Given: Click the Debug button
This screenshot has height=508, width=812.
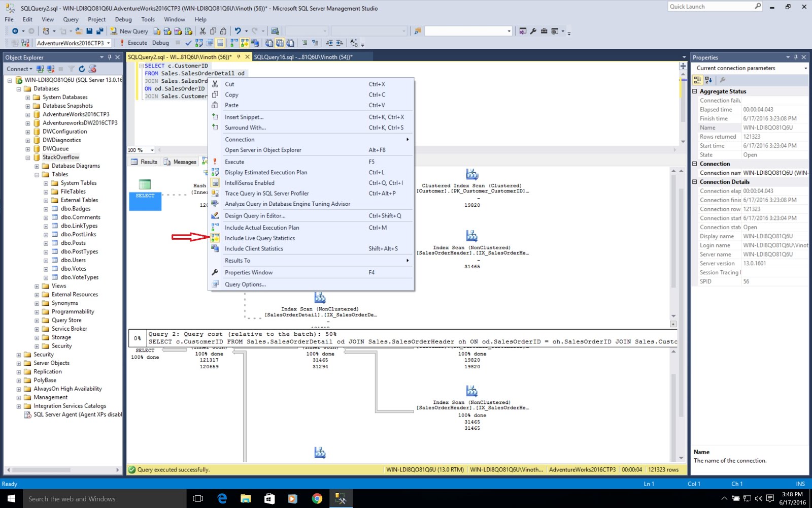Looking at the screenshot, I should pyautogui.click(x=160, y=43).
